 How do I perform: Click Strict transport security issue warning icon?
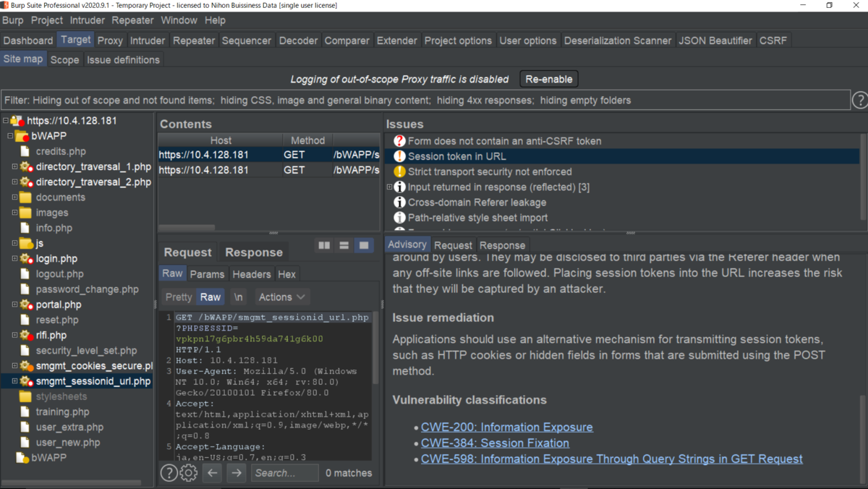399,171
